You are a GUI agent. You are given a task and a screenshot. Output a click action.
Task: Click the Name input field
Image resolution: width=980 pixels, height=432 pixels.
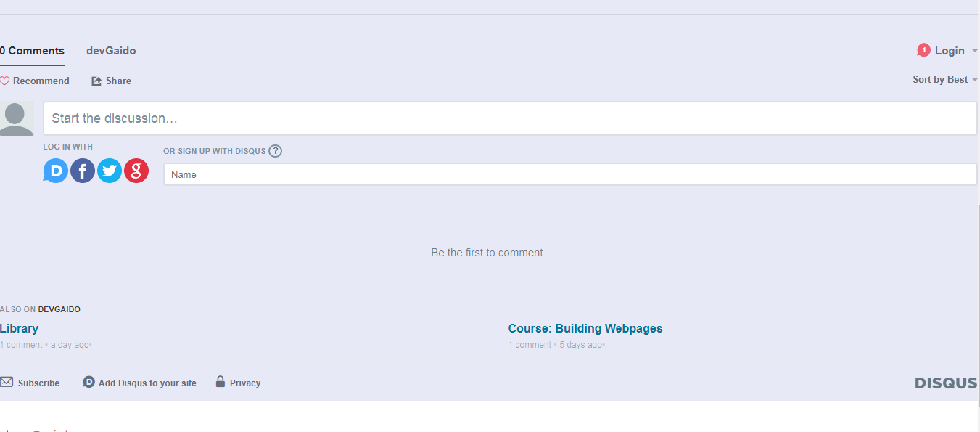click(570, 174)
